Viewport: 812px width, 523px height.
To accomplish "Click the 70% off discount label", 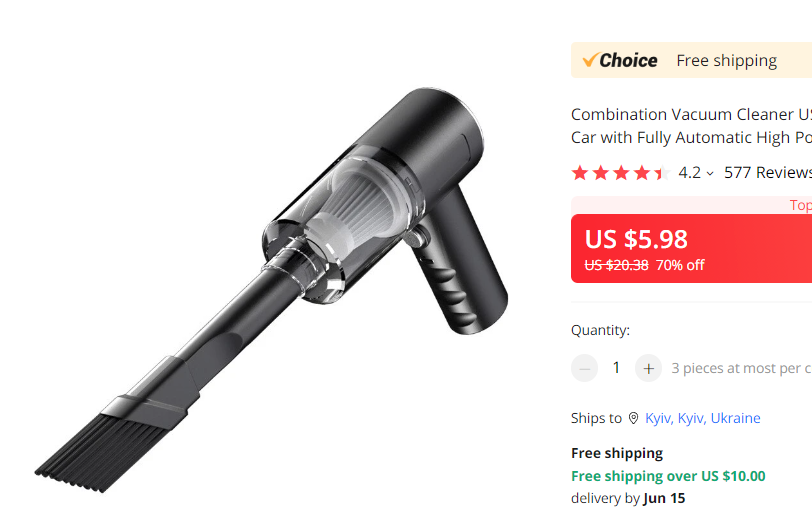I will (680, 265).
